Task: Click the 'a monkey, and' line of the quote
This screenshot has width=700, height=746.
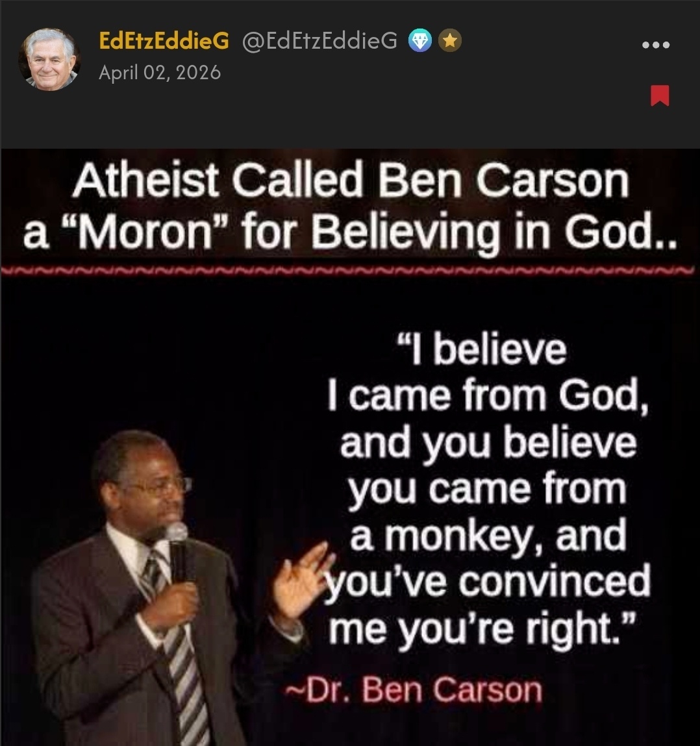Action: pyautogui.click(x=488, y=536)
